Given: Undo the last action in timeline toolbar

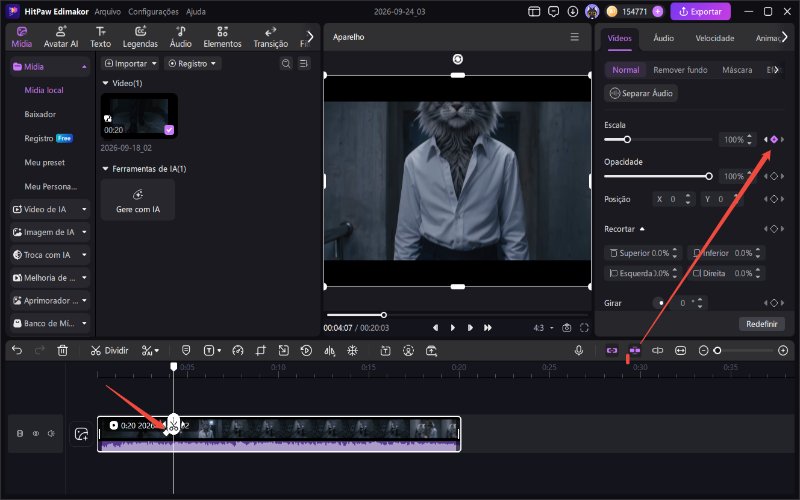Looking at the screenshot, I should pyautogui.click(x=17, y=351).
